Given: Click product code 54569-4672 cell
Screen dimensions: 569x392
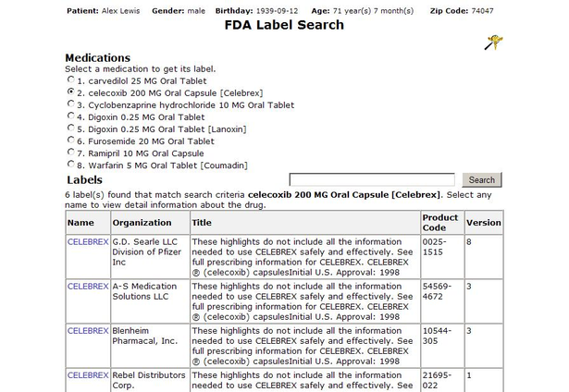Looking at the screenshot, I should point(442,301).
